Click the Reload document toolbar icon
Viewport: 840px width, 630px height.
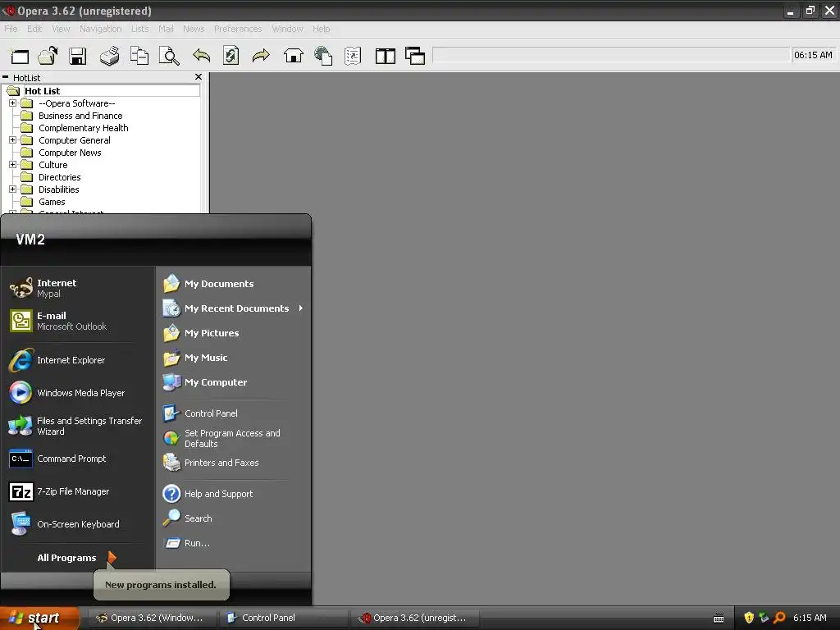231,56
